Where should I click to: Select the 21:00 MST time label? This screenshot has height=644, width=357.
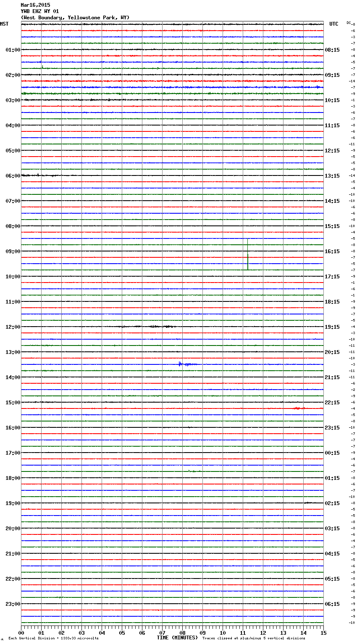[x=13, y=554]
